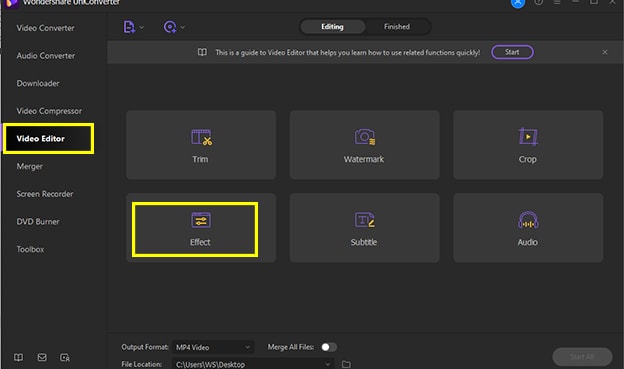This screenshot has width=624, height=369.
Task: Dismiss the Video Editor guide banner
Action: 604,52
